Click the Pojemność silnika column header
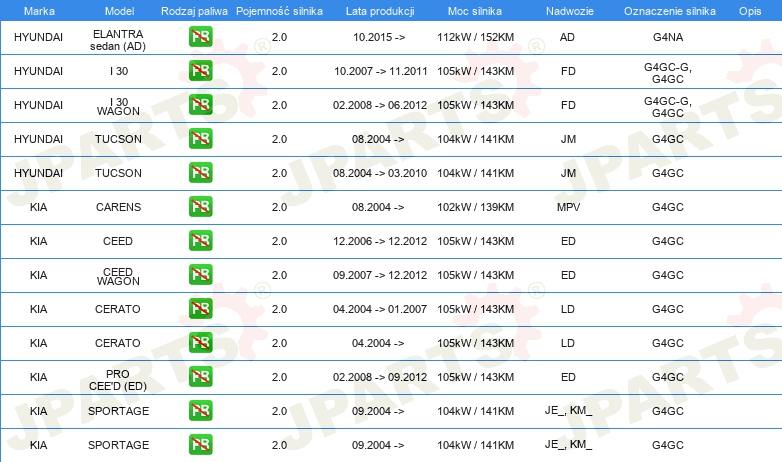 click(x=279, y=11)
